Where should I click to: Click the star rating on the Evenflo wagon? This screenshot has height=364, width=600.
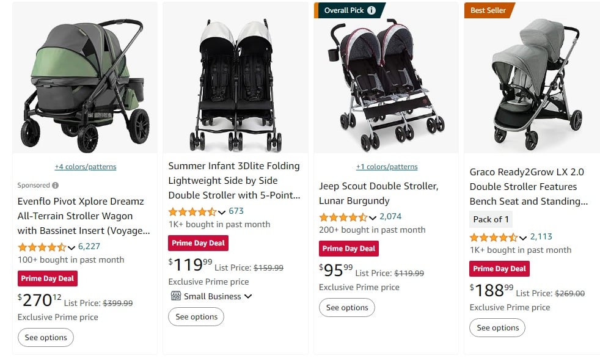click(40, 247)
